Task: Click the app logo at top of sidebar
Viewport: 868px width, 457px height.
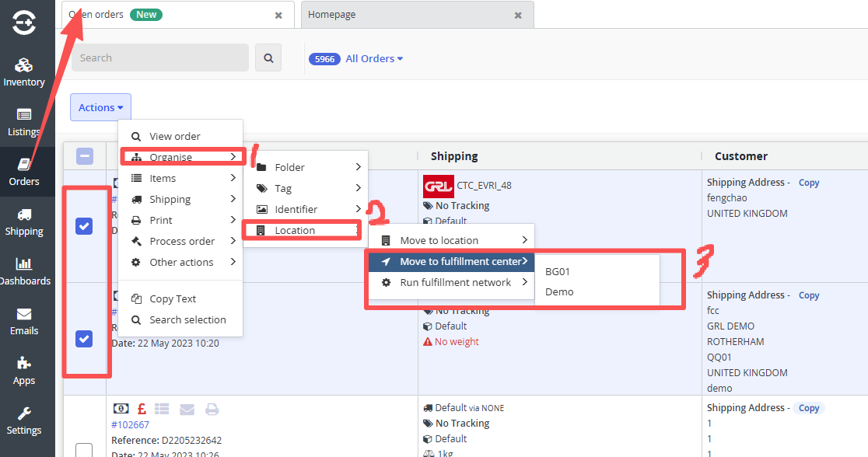Action: (x=24, y=23)
